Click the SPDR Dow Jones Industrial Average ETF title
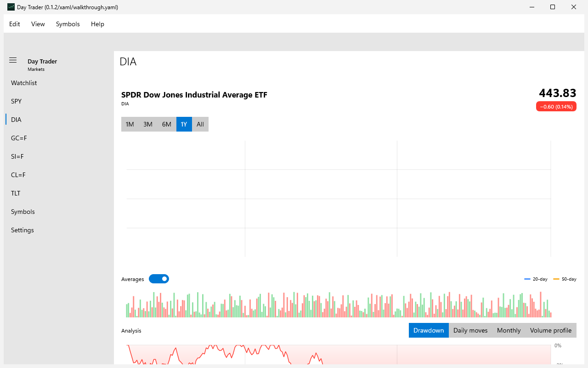 tap(194, 95)
